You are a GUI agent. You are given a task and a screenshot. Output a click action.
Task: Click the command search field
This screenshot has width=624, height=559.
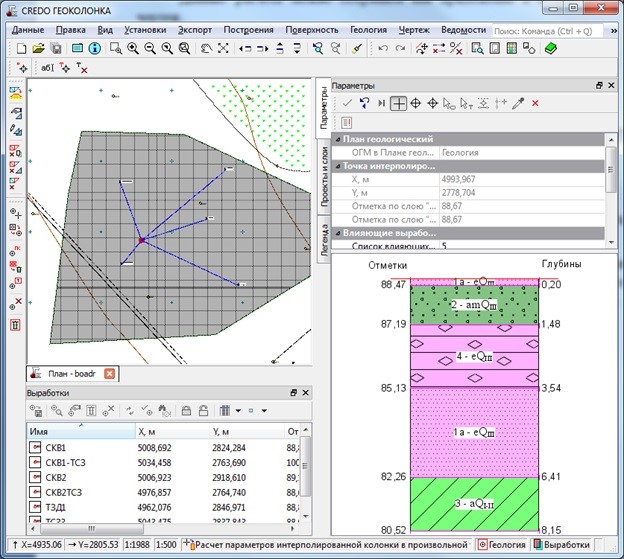(x=548, y=31)
